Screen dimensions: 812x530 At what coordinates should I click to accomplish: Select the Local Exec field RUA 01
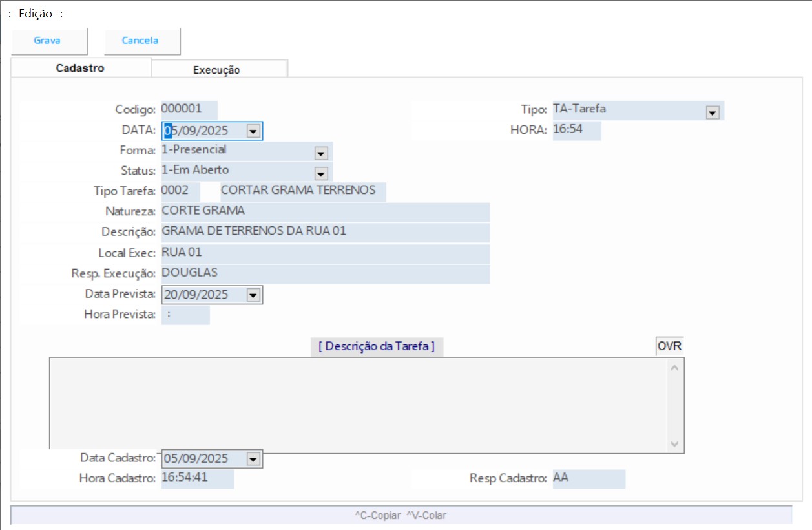click(324, 253)
